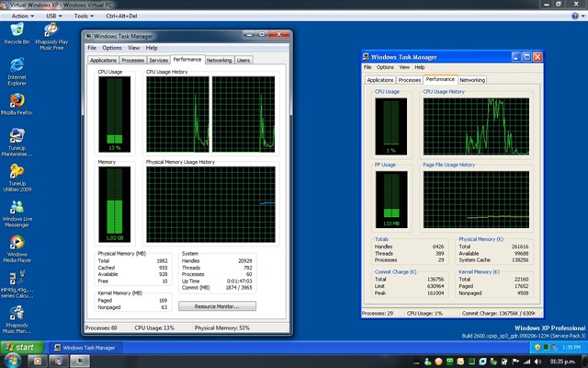Click the host tray volume speaker icon
The height and width of the screenshot is (368, 588).
point(538,362)
